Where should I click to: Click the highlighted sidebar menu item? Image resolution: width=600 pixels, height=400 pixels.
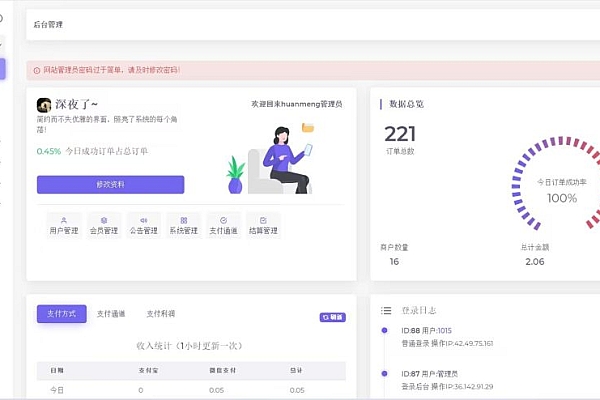pyautogui.click(x=2, y=69)
